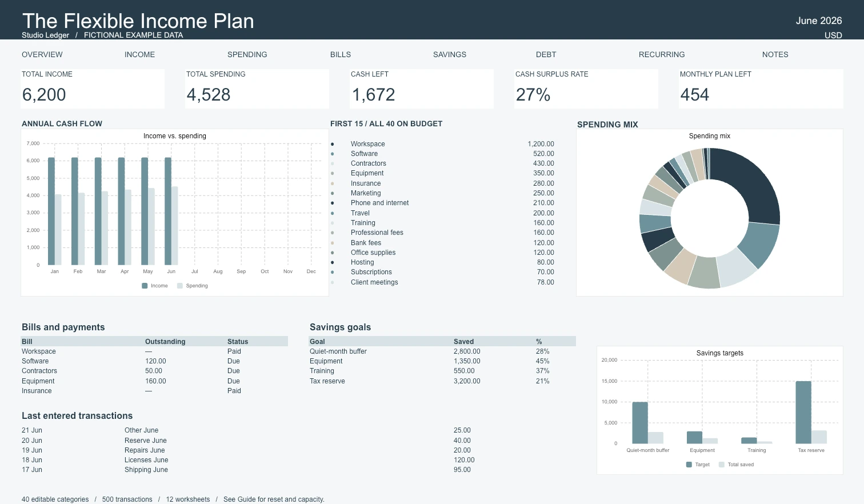
Task: Click the Studio Ledger breadcrumb
Action: [45, 35]
